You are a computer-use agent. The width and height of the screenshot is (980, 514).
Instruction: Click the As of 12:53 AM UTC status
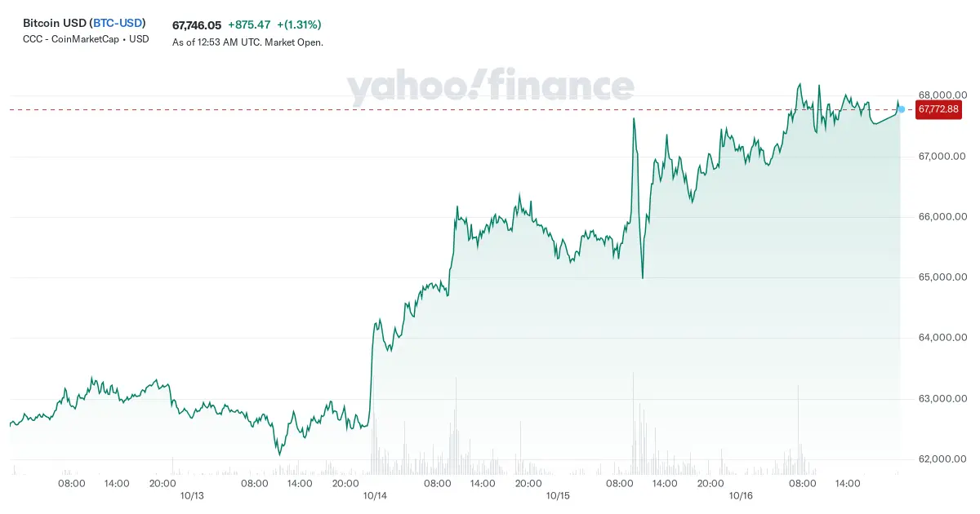(x=247, y=42)
